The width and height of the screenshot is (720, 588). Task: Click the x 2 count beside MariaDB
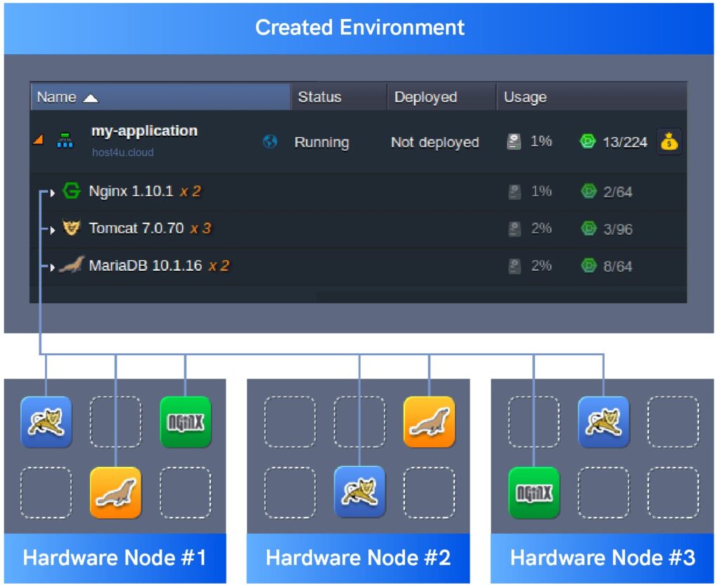pyautogui.click(x=219, y=266)
